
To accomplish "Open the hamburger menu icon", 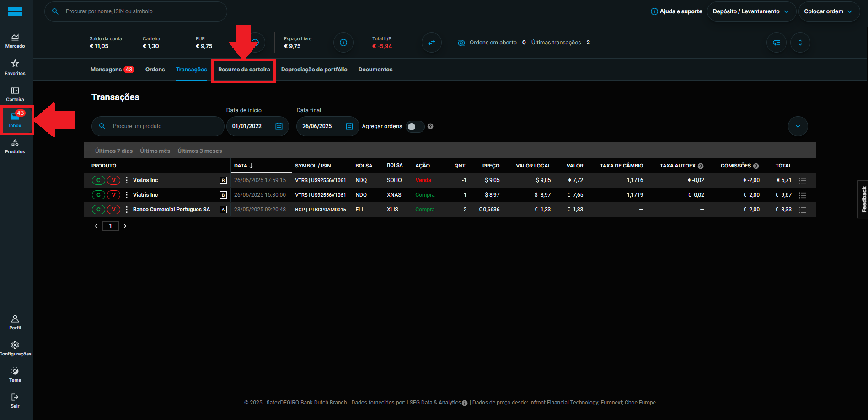I will point(15,11).
